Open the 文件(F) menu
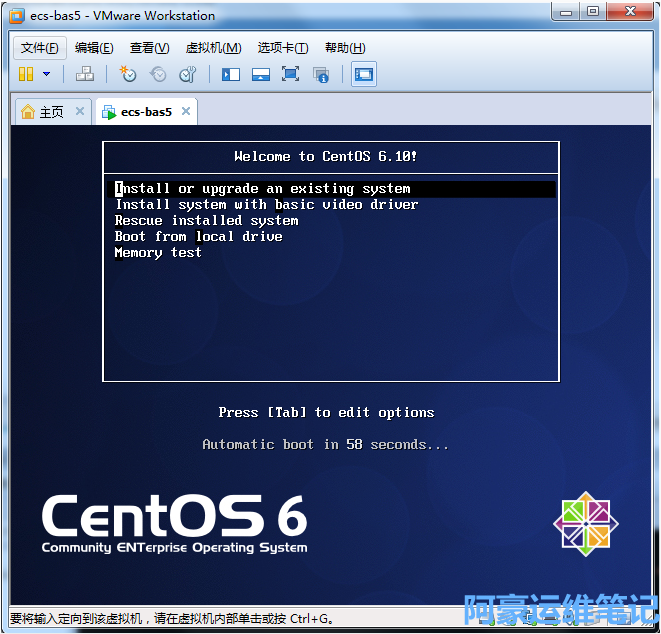 (40, 48)
